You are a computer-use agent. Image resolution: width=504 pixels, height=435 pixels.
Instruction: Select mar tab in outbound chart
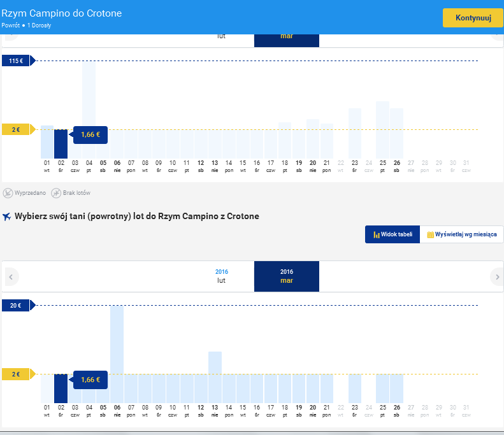287,40
